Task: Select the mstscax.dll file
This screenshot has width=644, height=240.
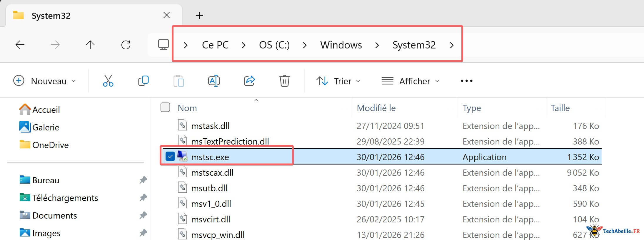Action: pos(212,172)
